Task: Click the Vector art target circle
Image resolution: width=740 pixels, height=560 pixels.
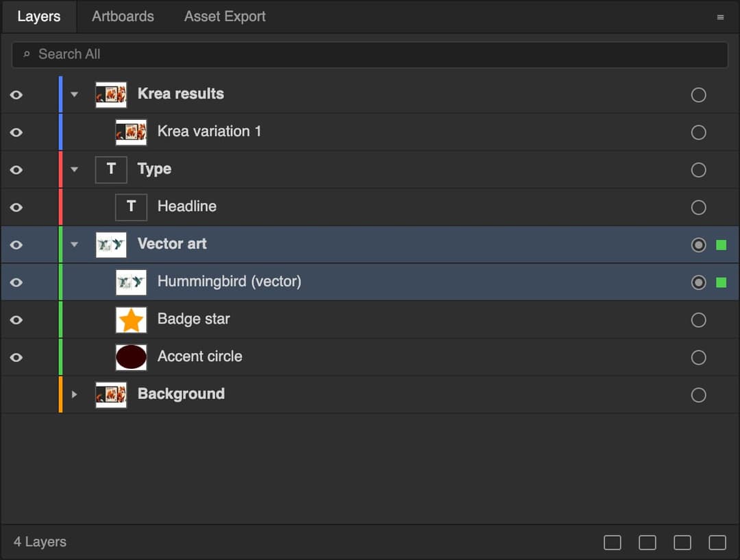Action: (x=698, y=245)
